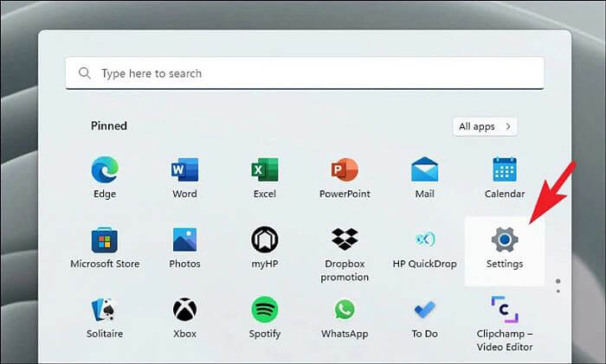
Task: Expand the All apps list
Action: click(485, 126)
